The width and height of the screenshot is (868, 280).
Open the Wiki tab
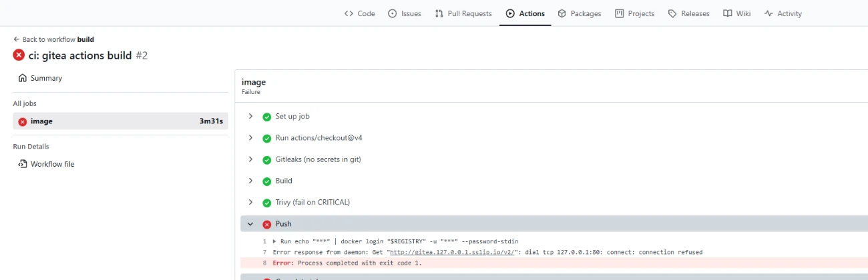click(x=737, y=13)
